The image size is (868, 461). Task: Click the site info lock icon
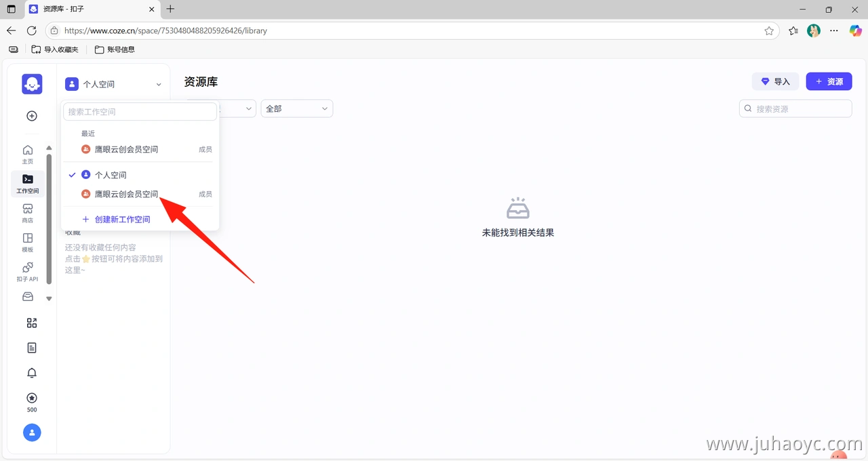click(x=54, y=31)
